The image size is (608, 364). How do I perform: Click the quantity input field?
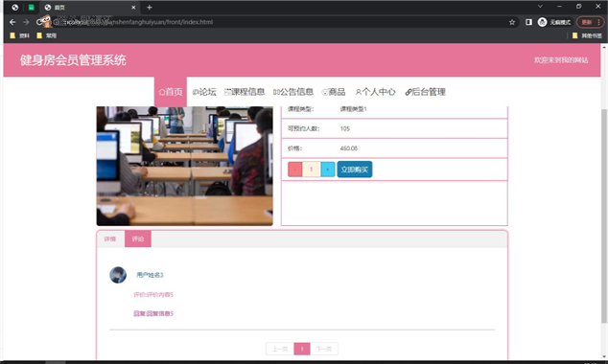[x=312, y=170]
